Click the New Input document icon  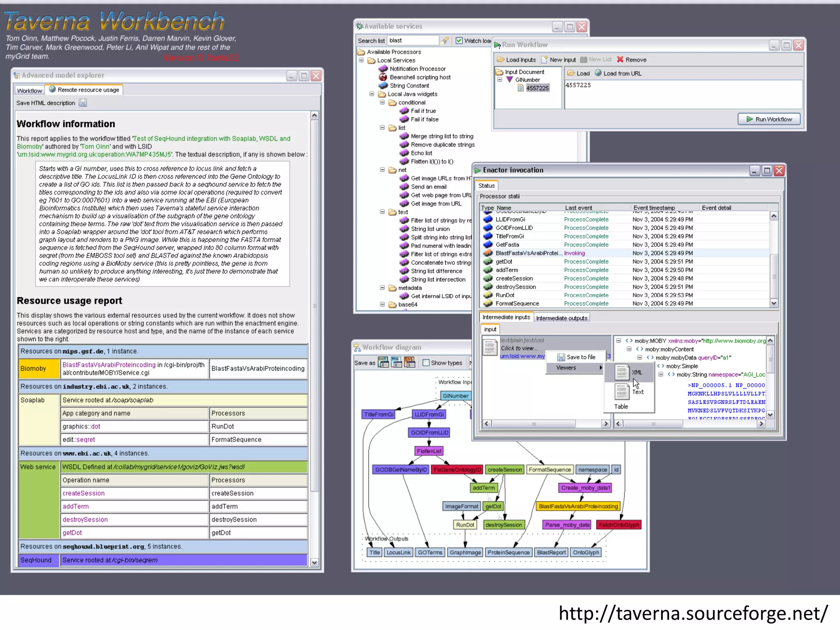(544, 59)
